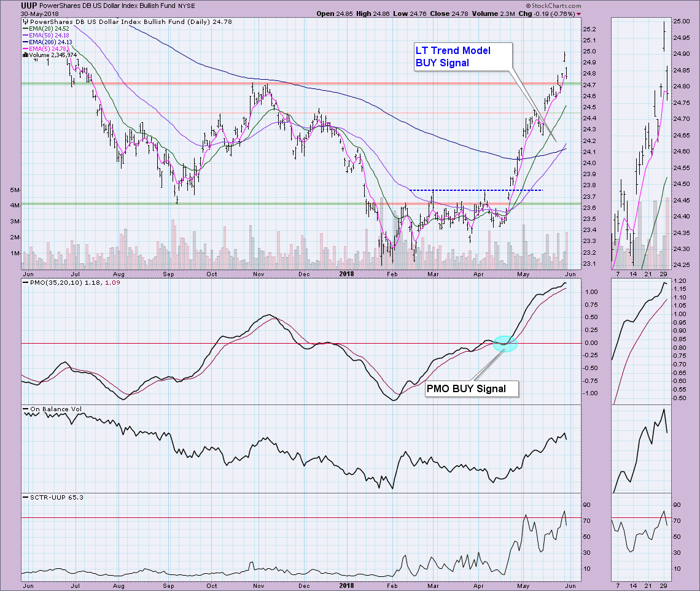The height and width of the screenshot is (591, 700).
Task: Select the UUP ticker symbol at top
Action: point(29,6)
